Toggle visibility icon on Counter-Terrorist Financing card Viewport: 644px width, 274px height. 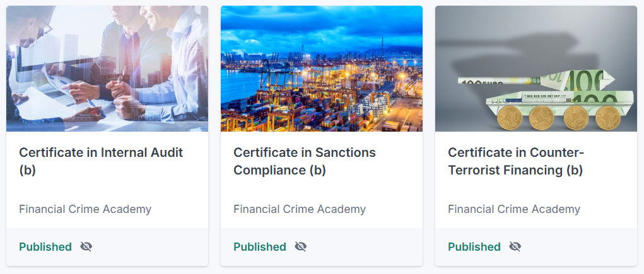[515, 246]
